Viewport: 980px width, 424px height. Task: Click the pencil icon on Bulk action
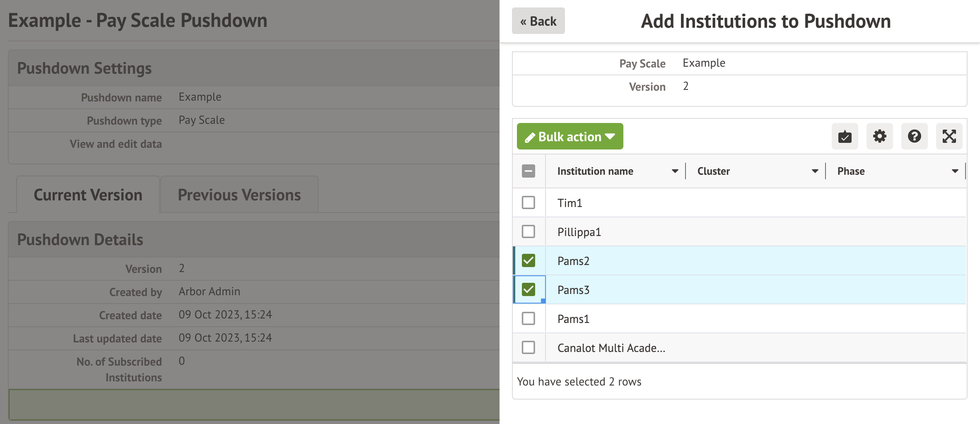pos(530,137)
